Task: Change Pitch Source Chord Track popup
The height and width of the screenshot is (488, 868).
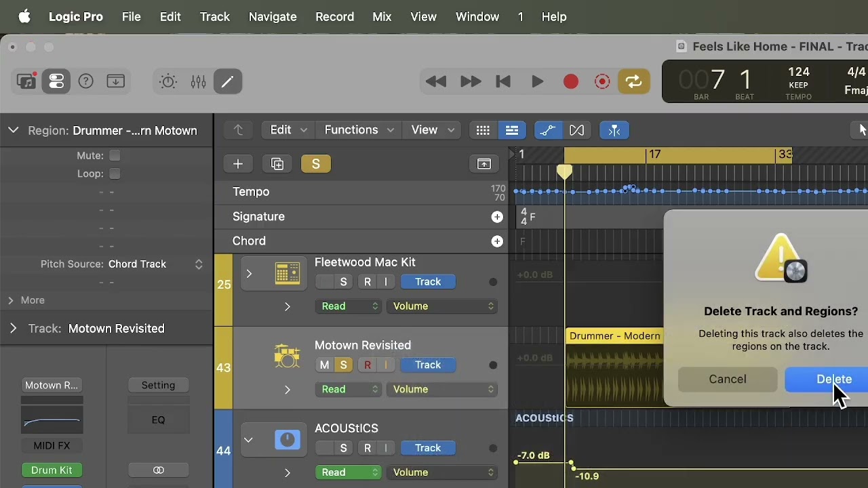Action: pyautogui.click(x=156, y=264)
